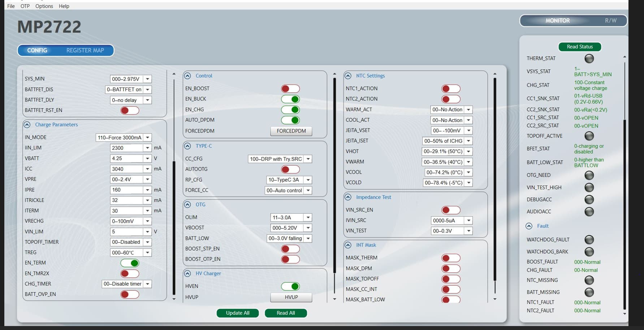644x330 pixels.
Task: Open the CC_CFG dropdown
Action: click(x=280, y=159)
